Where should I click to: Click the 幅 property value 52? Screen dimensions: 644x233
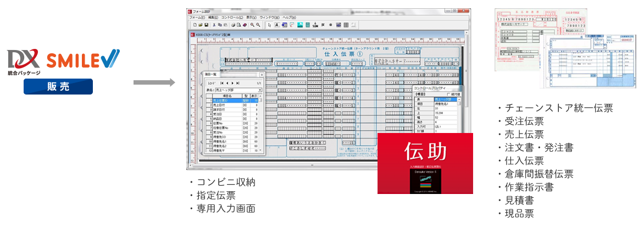point(446,118)
